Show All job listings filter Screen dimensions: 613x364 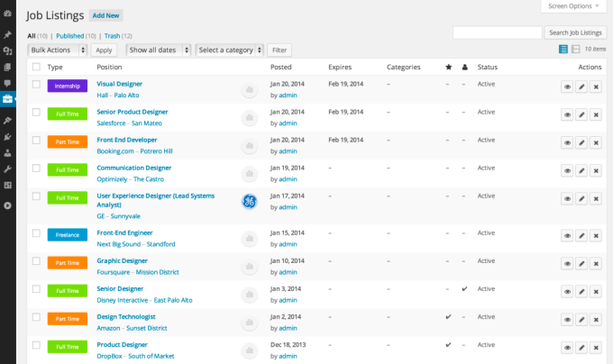pos(32,36)
